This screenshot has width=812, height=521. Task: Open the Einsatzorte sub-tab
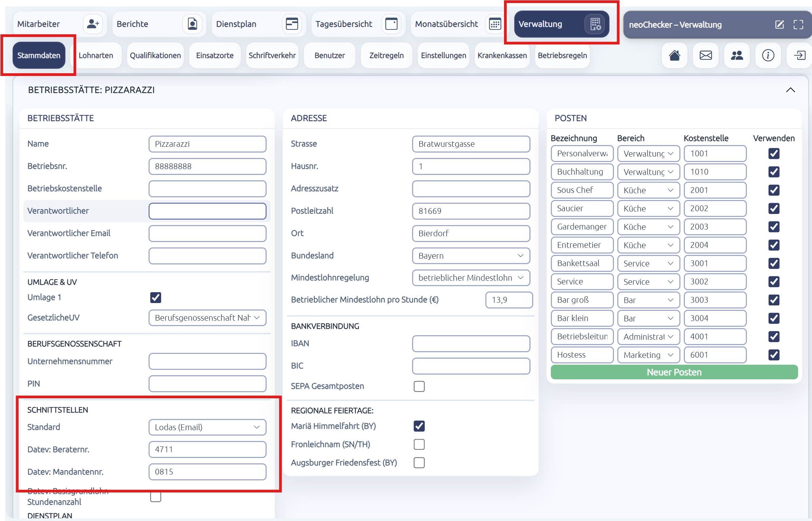pyautogui.click(x=215, y=55)
